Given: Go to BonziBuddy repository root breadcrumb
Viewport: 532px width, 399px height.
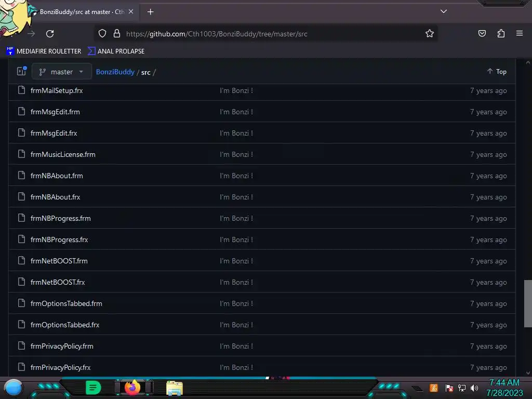Looking at the screenshot, I should point(115,72).
